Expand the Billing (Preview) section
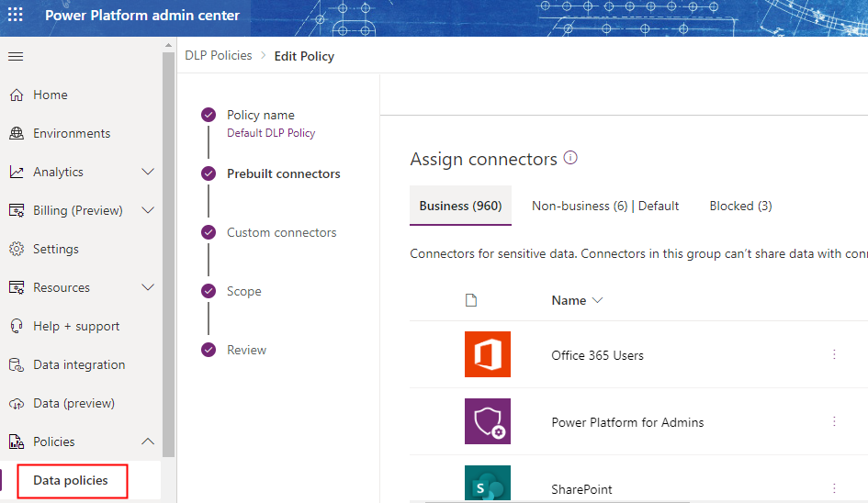868x503 pixels. click(148, 210)
